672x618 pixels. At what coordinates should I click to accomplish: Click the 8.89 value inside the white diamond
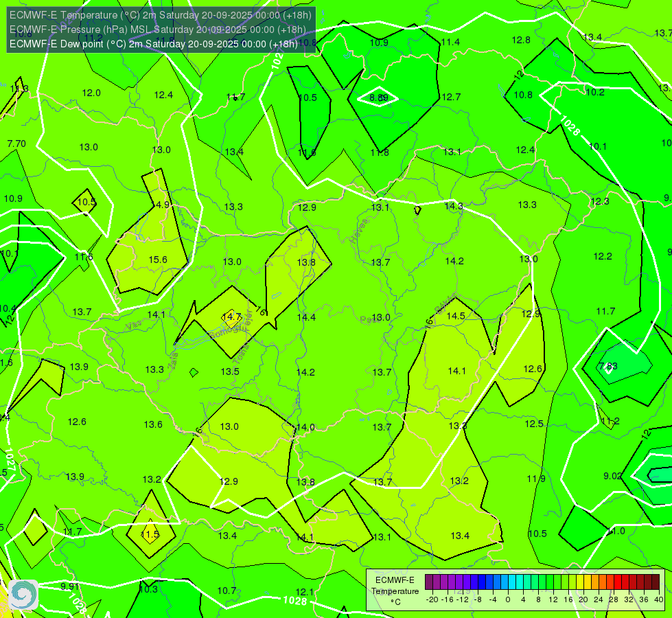[x=379, y=98]
